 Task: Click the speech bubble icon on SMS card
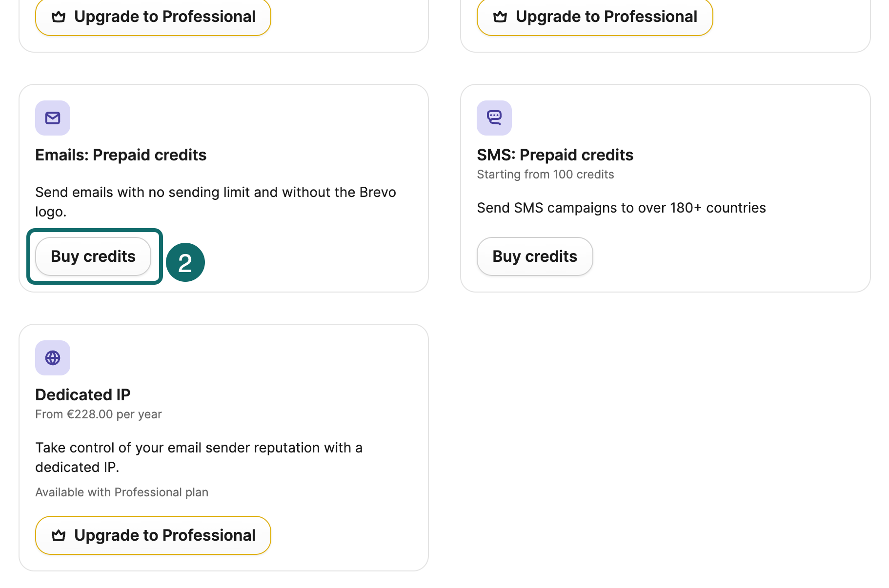click(494, 118)
